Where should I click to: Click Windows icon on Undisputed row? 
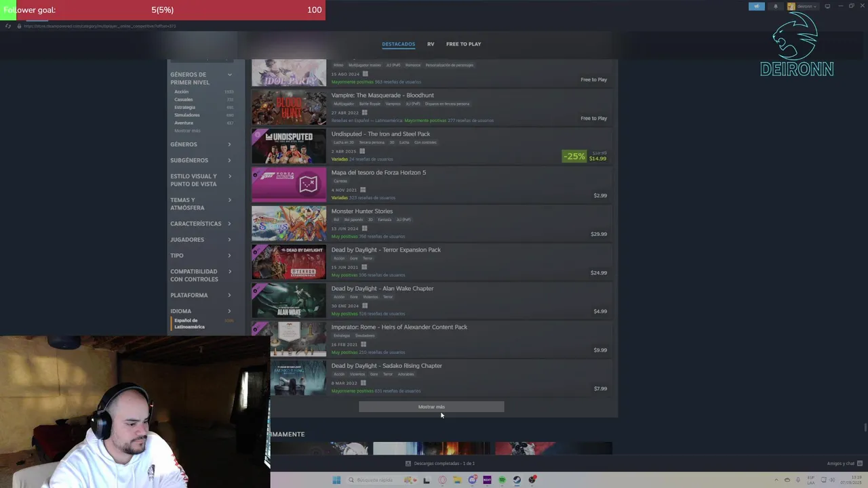pos(362,151)
